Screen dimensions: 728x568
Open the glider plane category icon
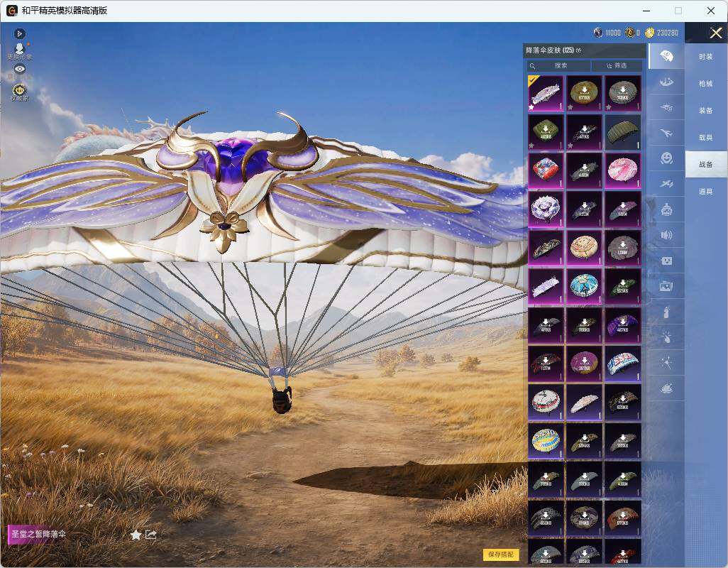pos(666,184)
